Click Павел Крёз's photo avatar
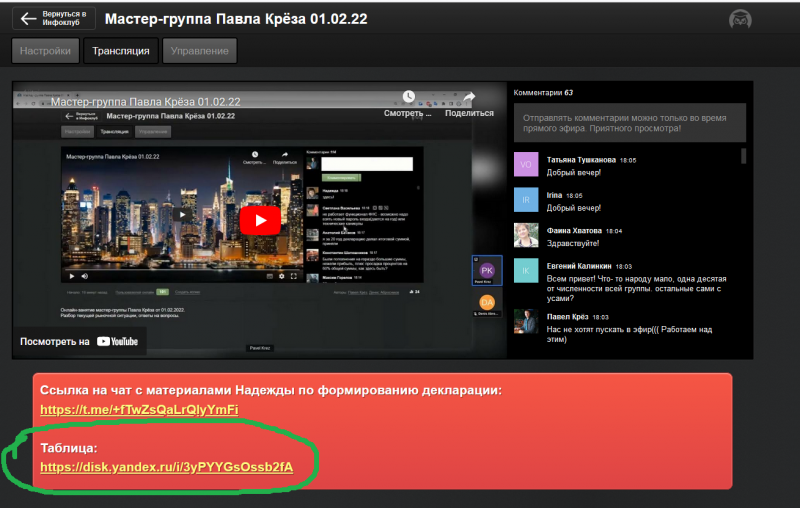The image size is (800, 508). click(526, 321)
